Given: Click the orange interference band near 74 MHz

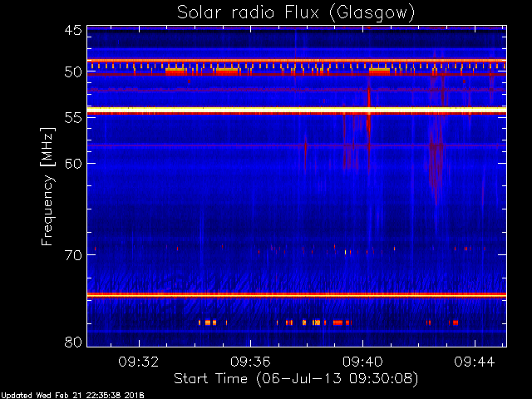Looking at the screenshot, I should 297,295.
